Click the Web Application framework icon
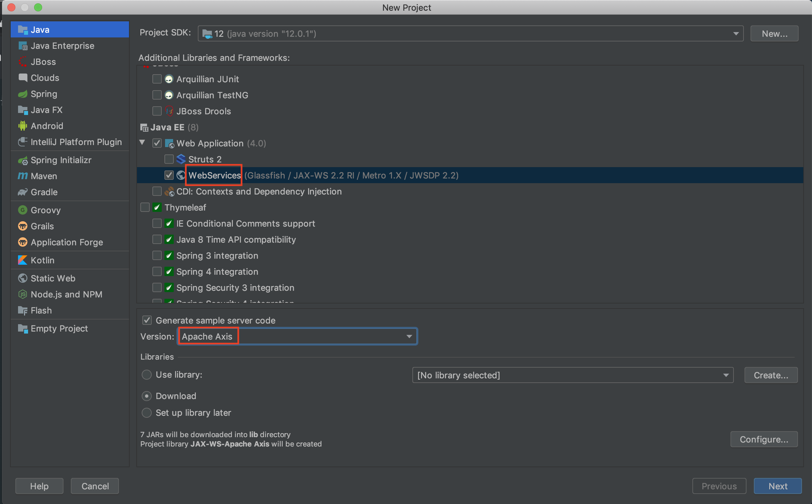The width and height of the screenshot is (812, 504). [x=169, y=143]
